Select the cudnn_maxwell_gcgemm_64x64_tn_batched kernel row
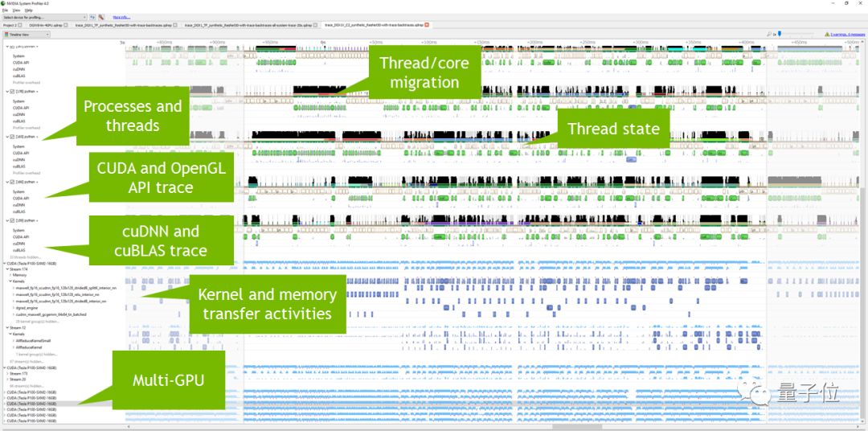This screenshot has width=868, height=431. (x=49, y=314)
